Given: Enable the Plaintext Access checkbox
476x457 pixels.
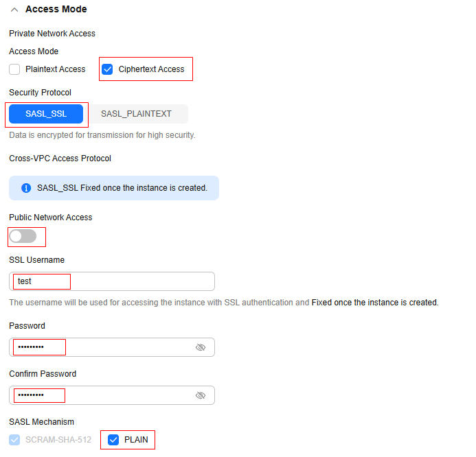Looking at the screenshot, I should click(x=14, y=69).
